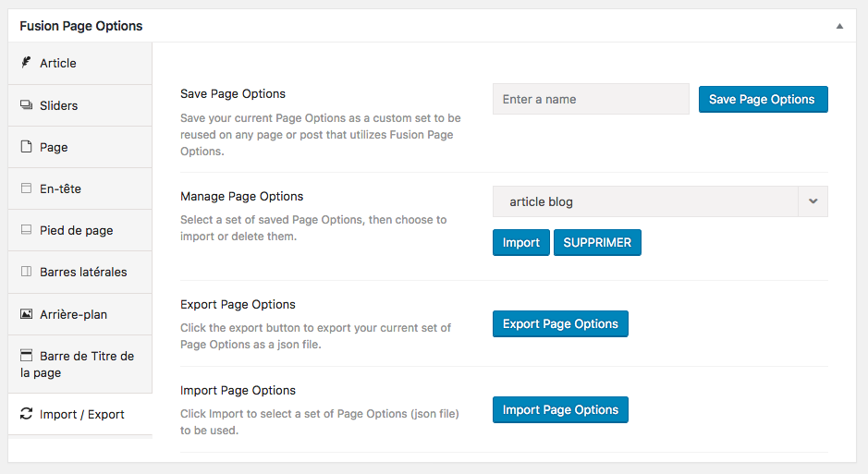Import the selected saved Page Options set

click(x=520, y=242)
